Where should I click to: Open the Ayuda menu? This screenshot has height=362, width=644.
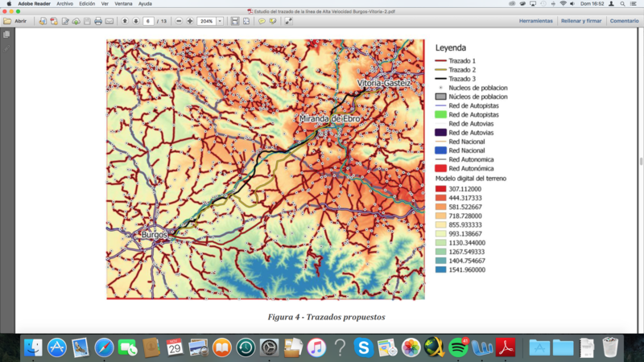click(x=145, y=4)
